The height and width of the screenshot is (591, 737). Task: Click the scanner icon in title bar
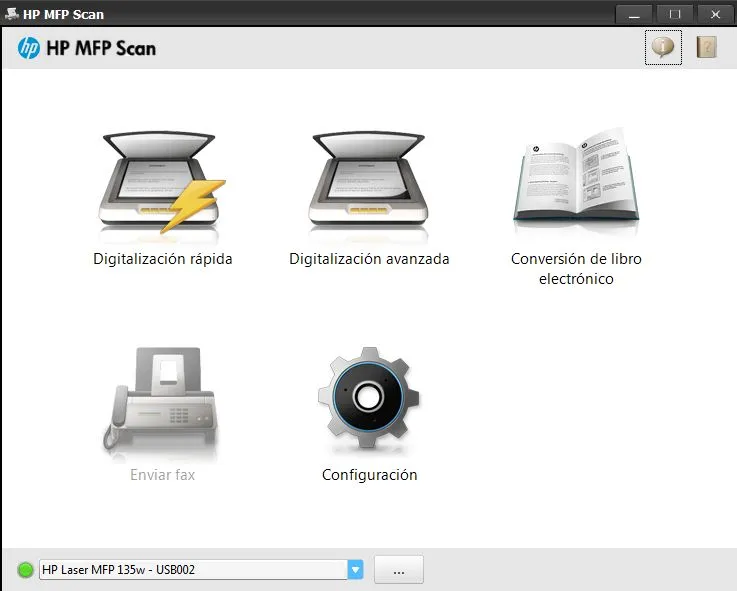tap(11, 14)
